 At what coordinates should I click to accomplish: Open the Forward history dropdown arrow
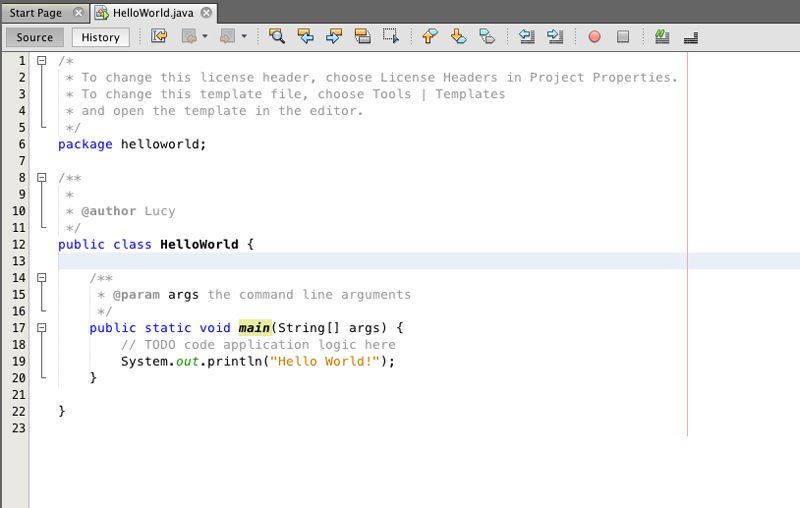pyautogui.click(x=244, y=36)
